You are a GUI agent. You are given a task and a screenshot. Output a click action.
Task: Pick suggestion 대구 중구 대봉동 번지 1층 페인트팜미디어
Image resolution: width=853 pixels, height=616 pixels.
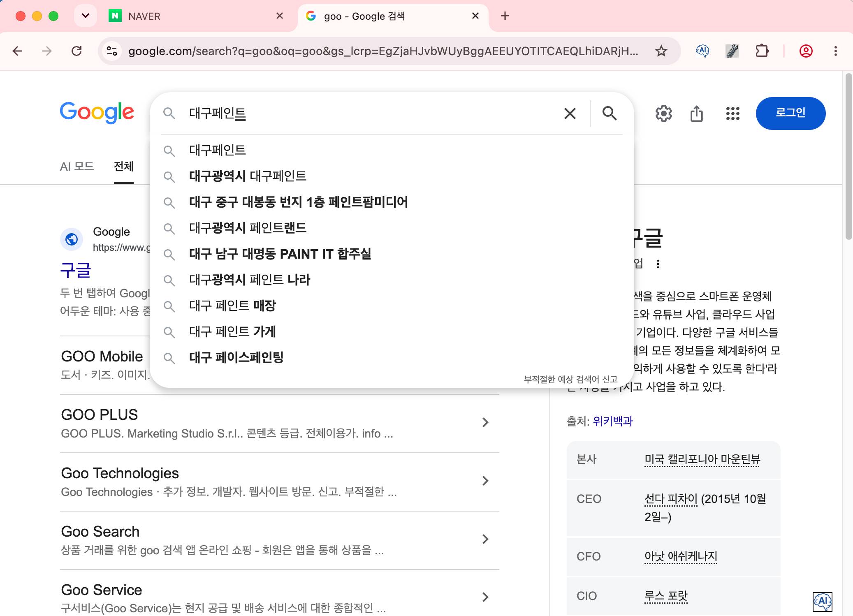(392, 202)
